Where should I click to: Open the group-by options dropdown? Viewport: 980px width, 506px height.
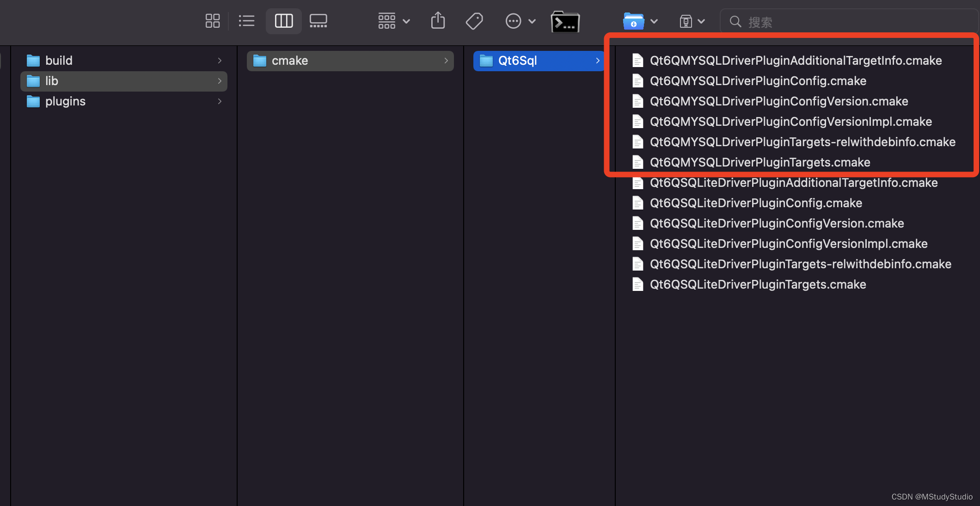click(x=394, y=21)
